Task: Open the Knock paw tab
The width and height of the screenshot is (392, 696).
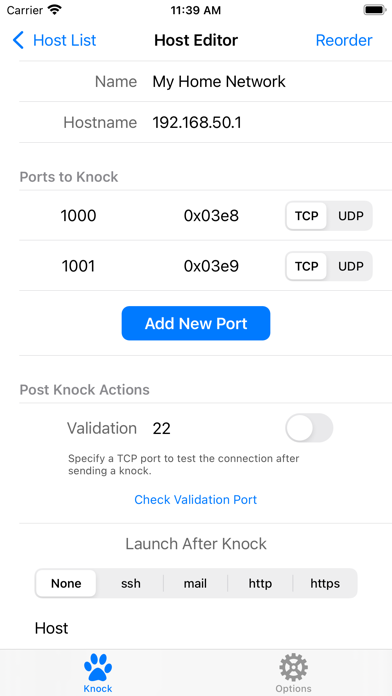Action: pyautogui.click(x=98, y=673)
